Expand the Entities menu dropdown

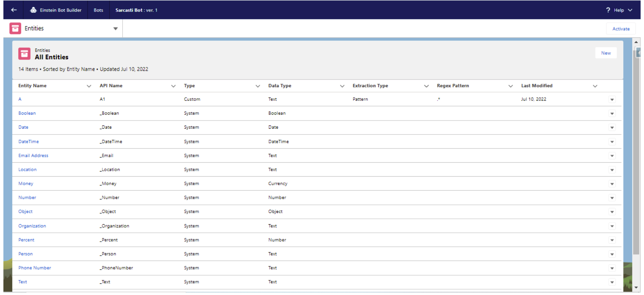[115, 29]
